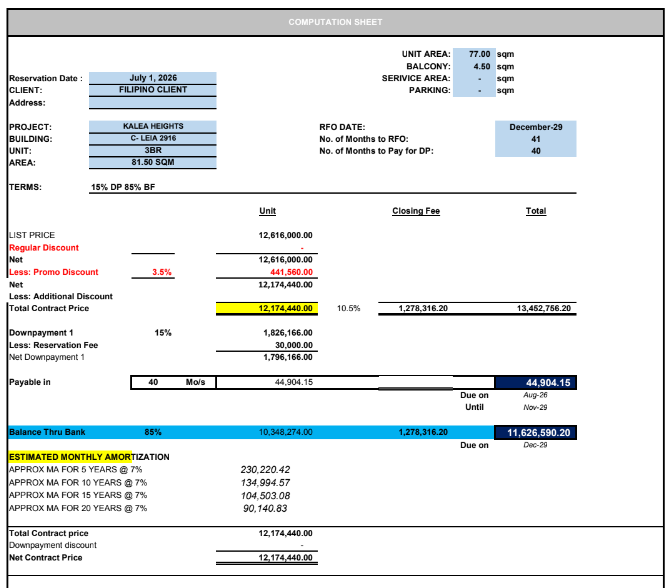Screen dimensions: 667x588
Task: Click the Nov-29 until date
Action: click(x=535, y=408)
